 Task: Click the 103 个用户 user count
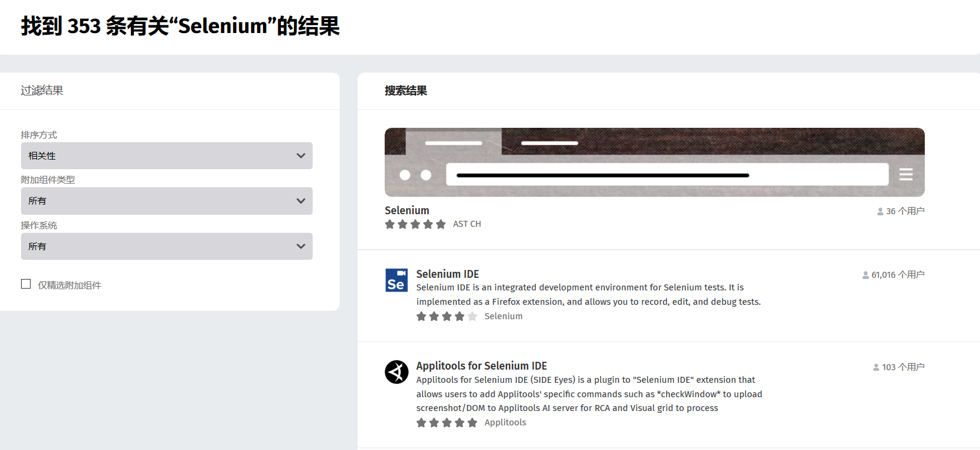tap(903, 367)
